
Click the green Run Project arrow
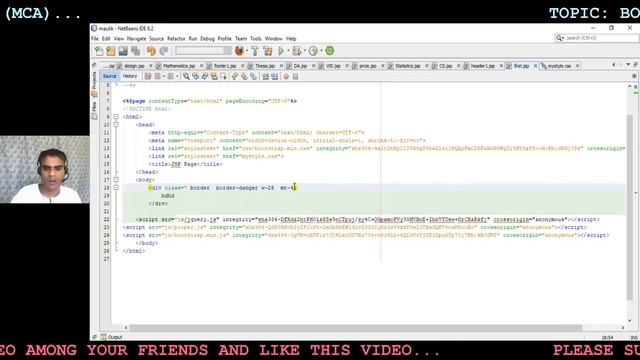tap(281, 51)
